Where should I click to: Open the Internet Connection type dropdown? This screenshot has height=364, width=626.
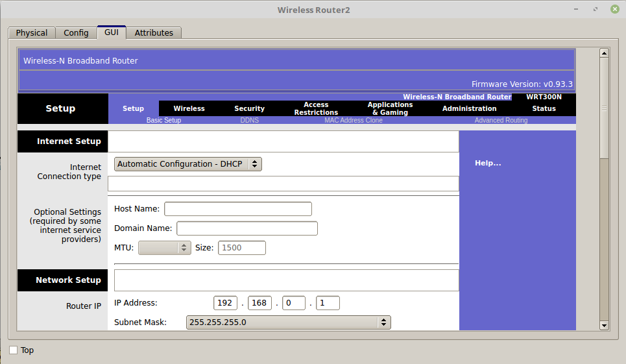(188, 164)
